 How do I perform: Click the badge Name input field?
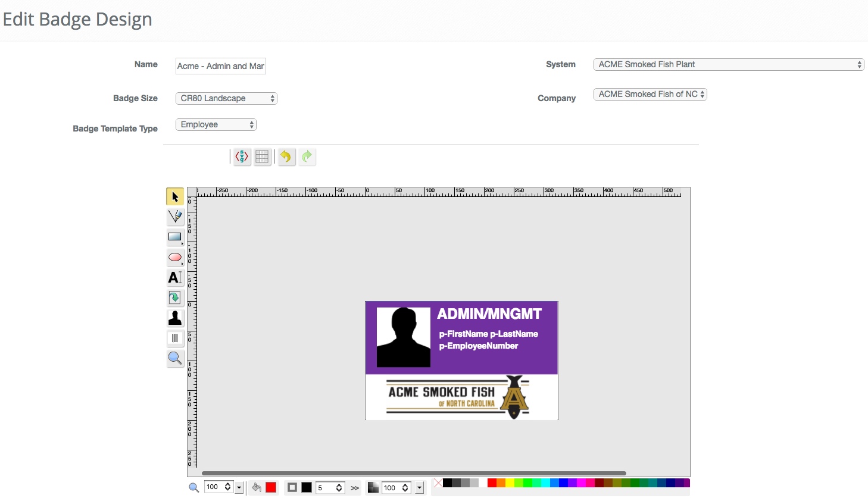[x=221, y=66]
